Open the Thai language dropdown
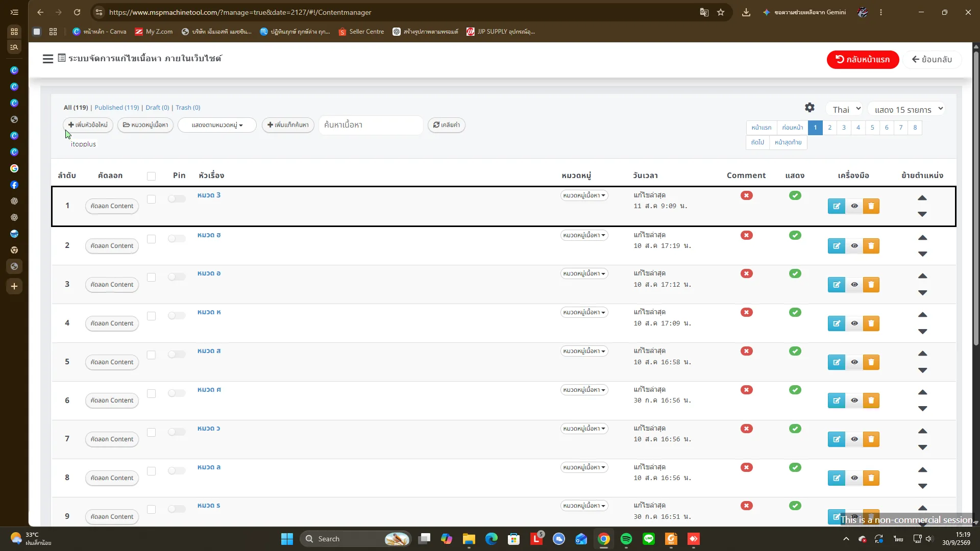The height and width of the screenshot is (551, 980). coord(846,109)
